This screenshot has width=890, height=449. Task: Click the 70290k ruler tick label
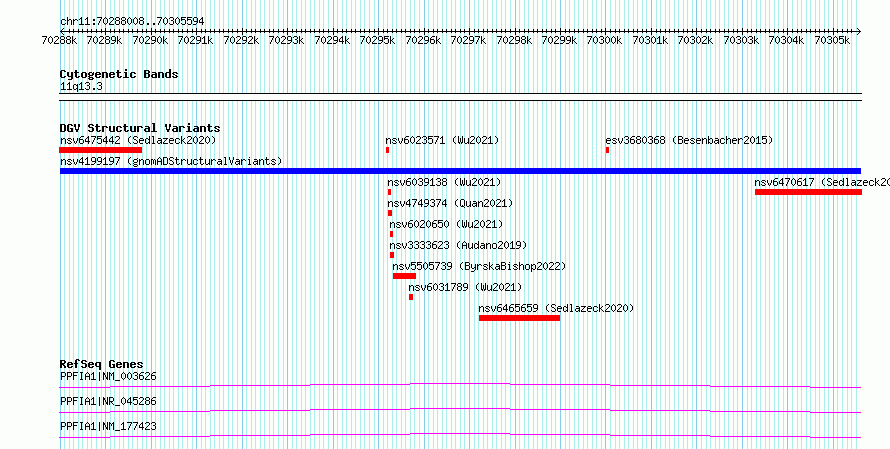pos(150,40)
